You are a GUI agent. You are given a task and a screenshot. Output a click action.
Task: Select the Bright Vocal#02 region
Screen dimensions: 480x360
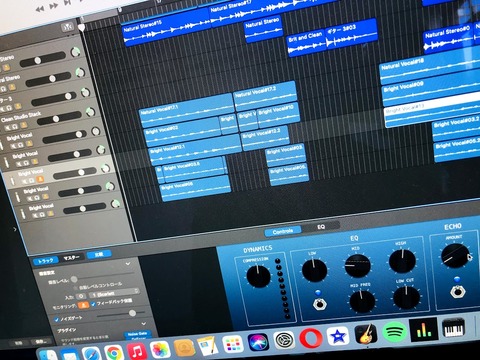(183, 131)
